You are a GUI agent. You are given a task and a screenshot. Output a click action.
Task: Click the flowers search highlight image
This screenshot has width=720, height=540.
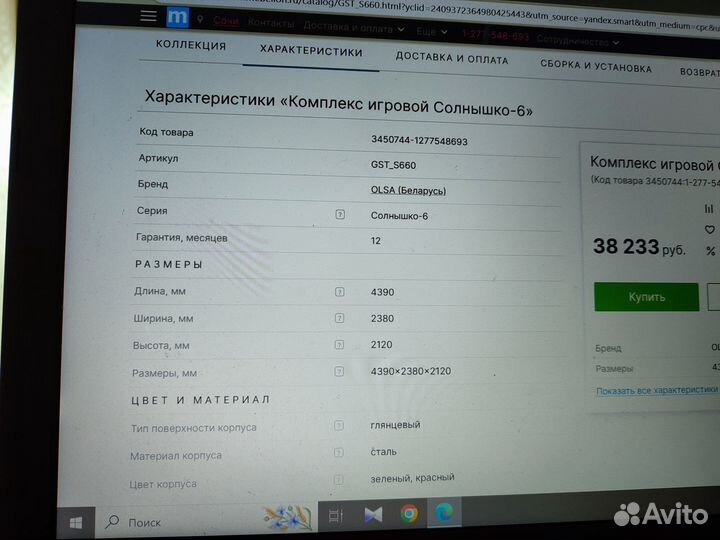[287, 518]
